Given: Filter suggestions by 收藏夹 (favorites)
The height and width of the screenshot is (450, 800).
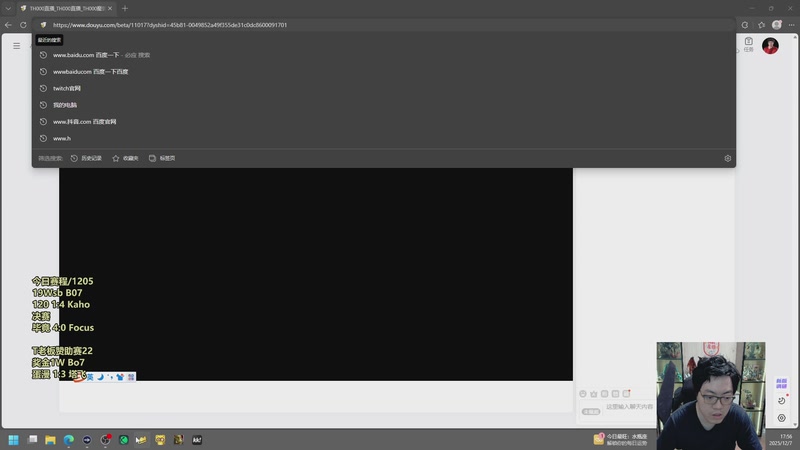Looking at the screenshot, I should click(x=126, y=158).
